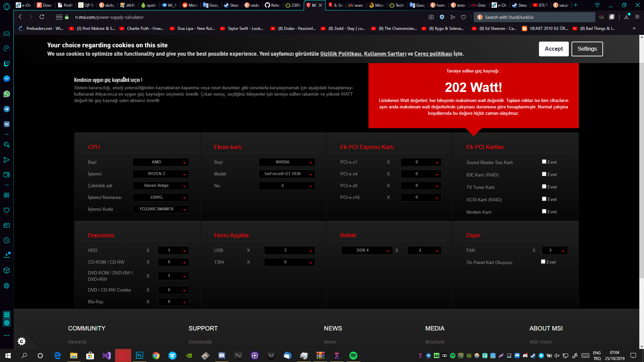Image resolution: width=644 pixels, height=362 pixels.
Task: Switch to the spotify tab
Action: pyautogui.click(x=148, y=5)
